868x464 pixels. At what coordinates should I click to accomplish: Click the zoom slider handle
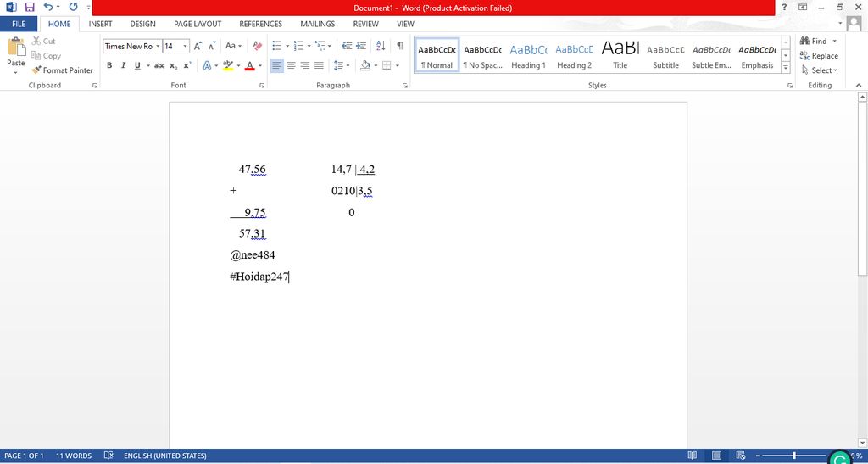[x=793, y=456]
